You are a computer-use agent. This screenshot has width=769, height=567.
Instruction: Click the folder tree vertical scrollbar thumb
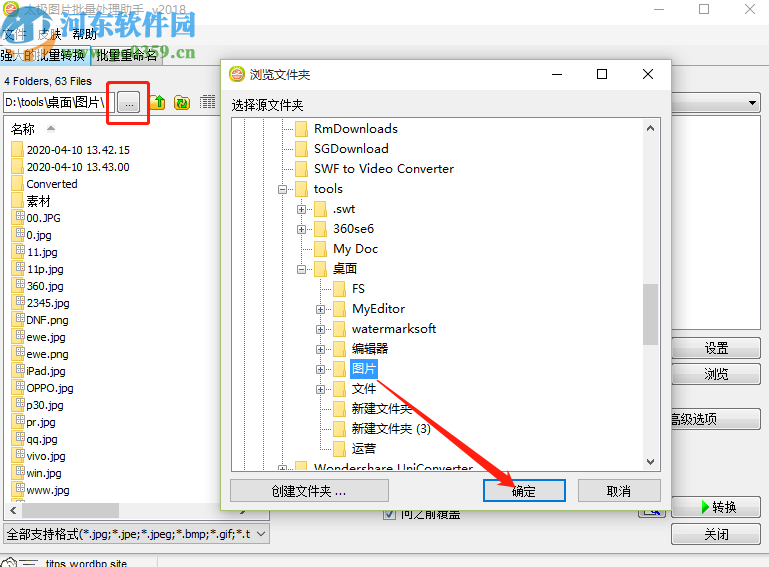pyautogui.click(x=650, y=314)
